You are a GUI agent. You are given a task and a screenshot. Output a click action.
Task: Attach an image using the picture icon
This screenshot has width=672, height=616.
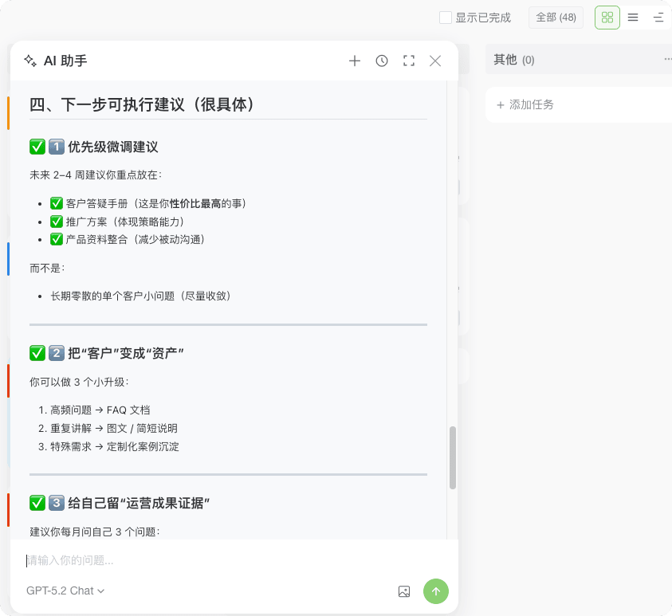(x=403, y=591)
